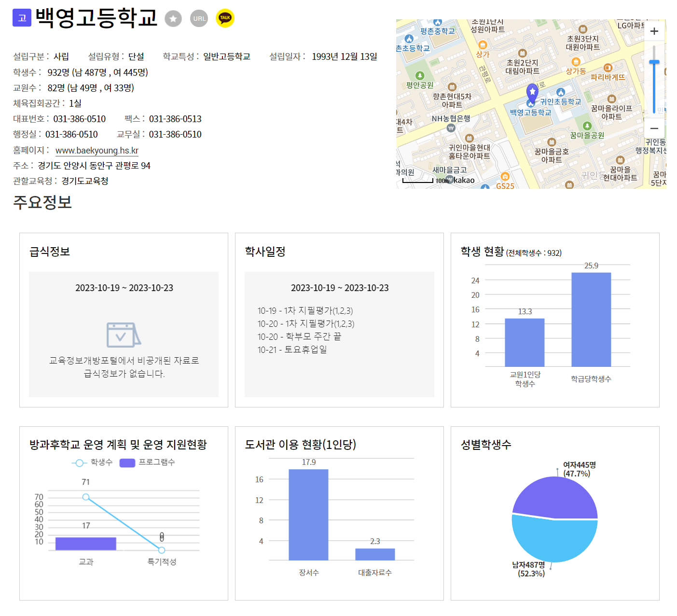Toggle 학생수 legend in after-school chart
677x616 pixels.
click(92, 462)
